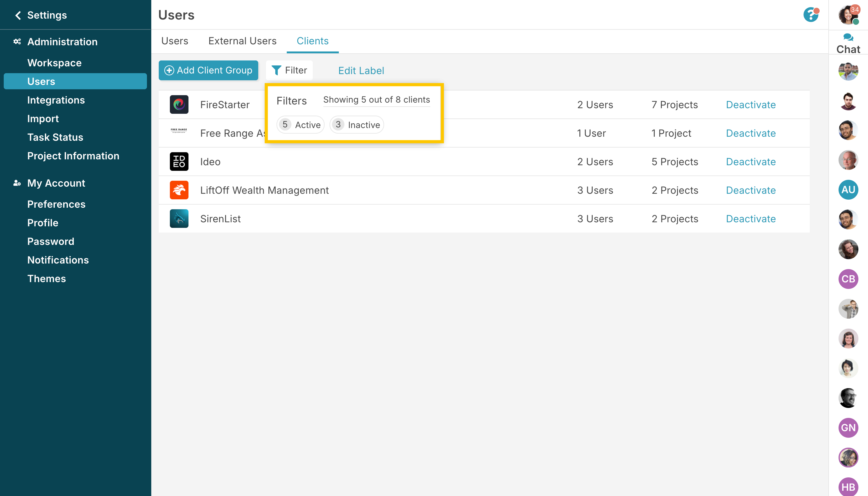The image size is (868, 496).
Task: Open Integrations in the sidebar
Action: click(56, 100)
